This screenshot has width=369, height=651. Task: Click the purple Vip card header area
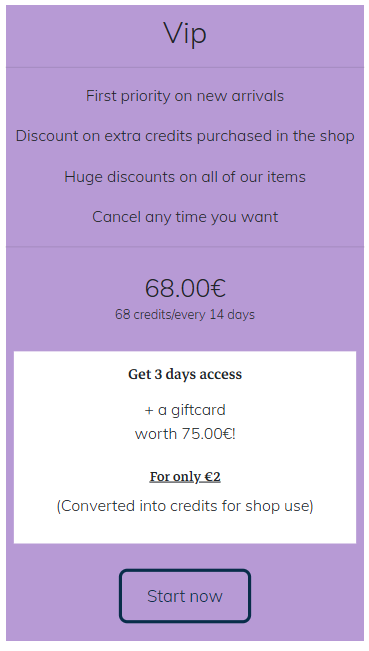[x=185, y=36]
